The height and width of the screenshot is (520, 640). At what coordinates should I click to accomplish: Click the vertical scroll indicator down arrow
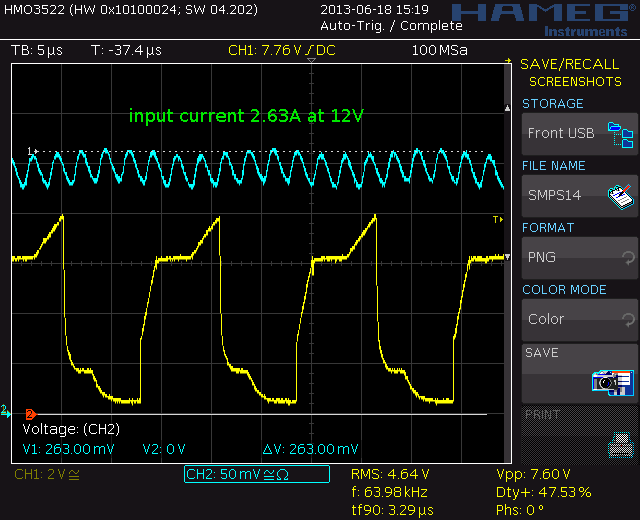[x=507, y=257]
